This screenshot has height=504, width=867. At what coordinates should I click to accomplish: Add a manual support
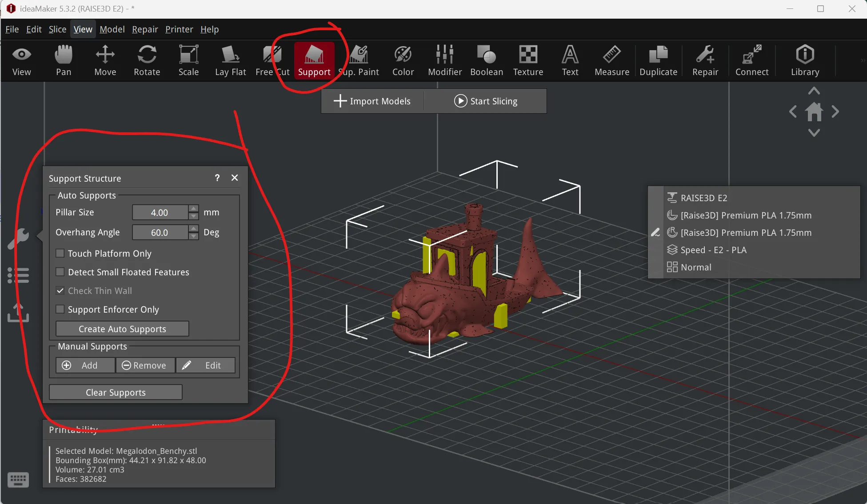[x=85, y=365]
